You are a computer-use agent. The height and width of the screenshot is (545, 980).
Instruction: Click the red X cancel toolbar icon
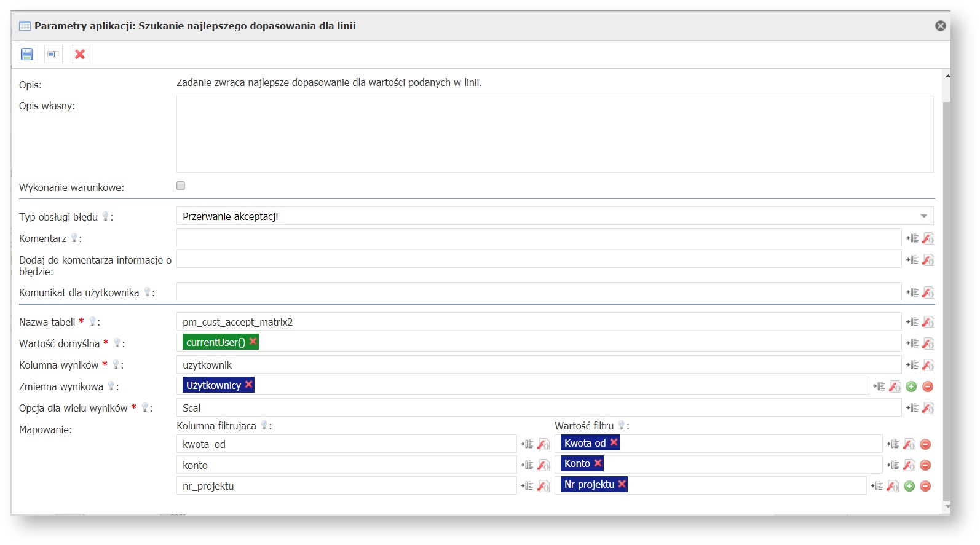[80, 54]
